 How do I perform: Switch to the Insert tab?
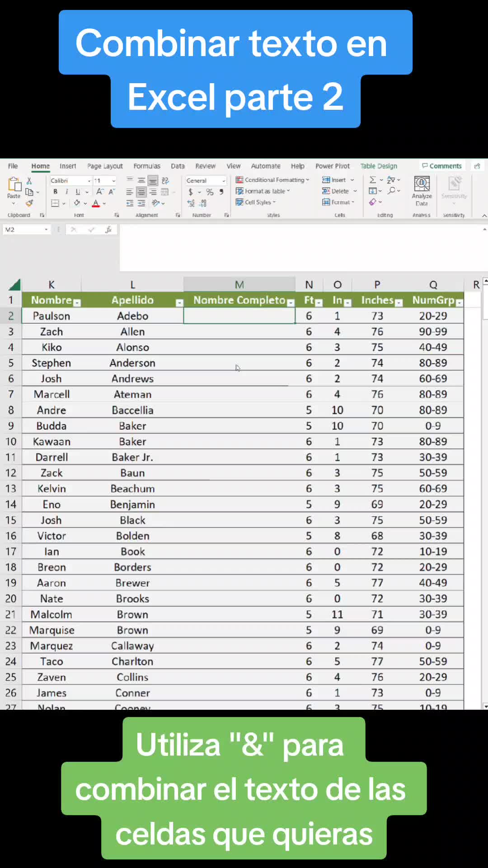click(68, 166)
